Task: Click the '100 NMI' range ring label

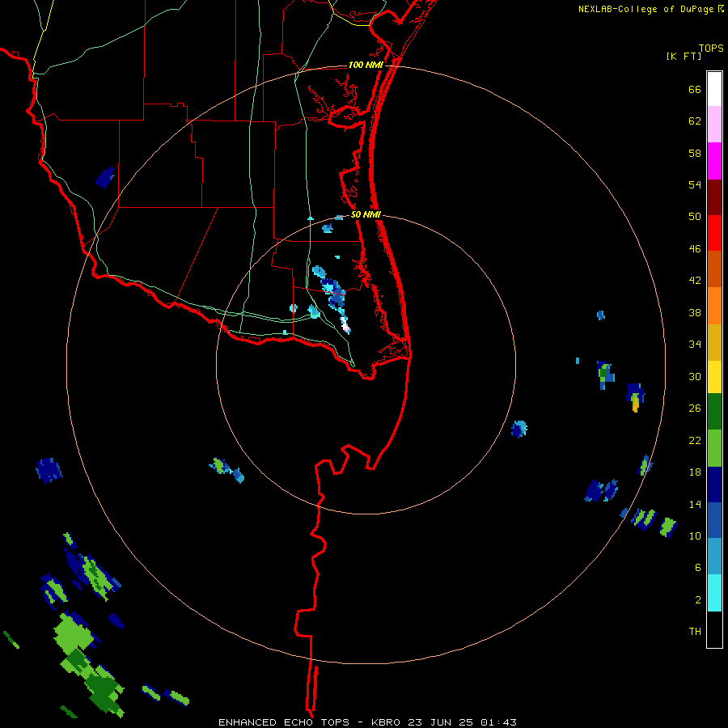Action: point(366,65)
